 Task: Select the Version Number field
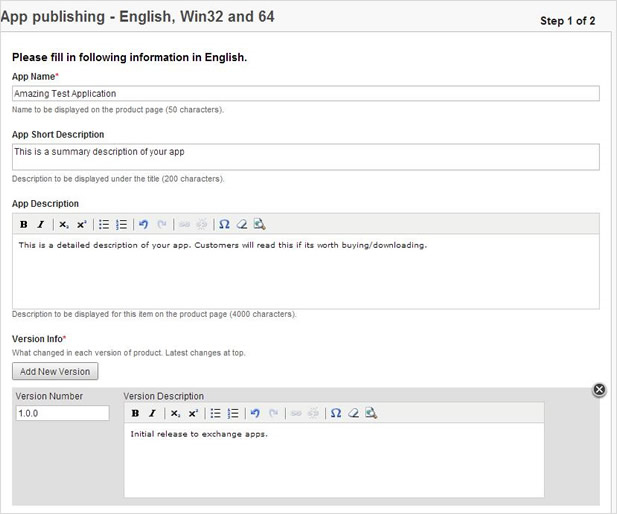tap(62, 413)
